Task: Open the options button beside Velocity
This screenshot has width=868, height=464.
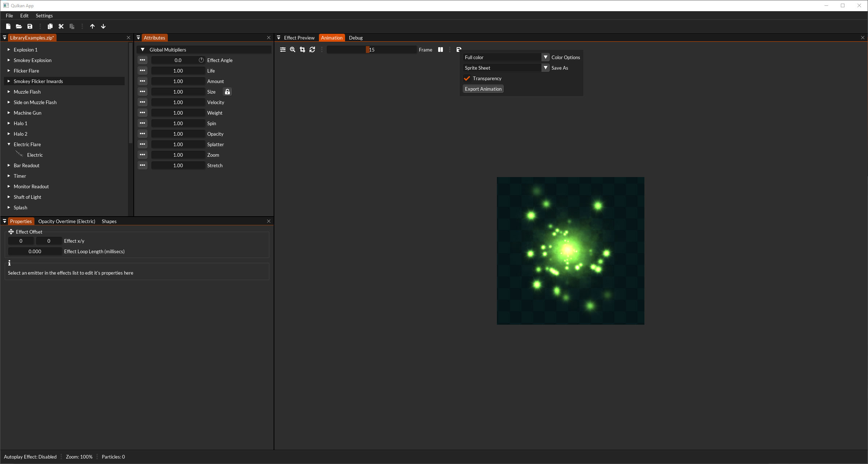Action: click(x=142, y=102)
